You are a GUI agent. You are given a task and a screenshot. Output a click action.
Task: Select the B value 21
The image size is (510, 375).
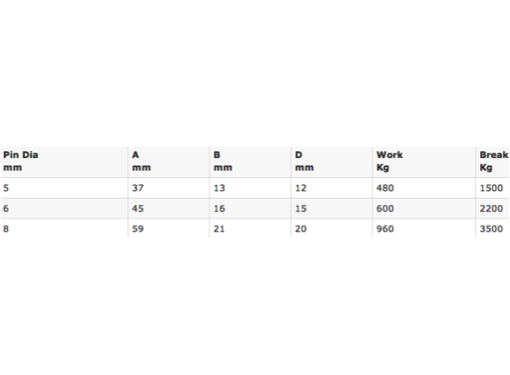[x=219, y=229]
